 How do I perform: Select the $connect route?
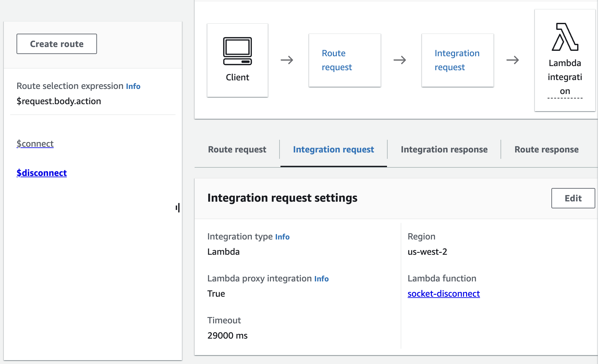[35, 144]
